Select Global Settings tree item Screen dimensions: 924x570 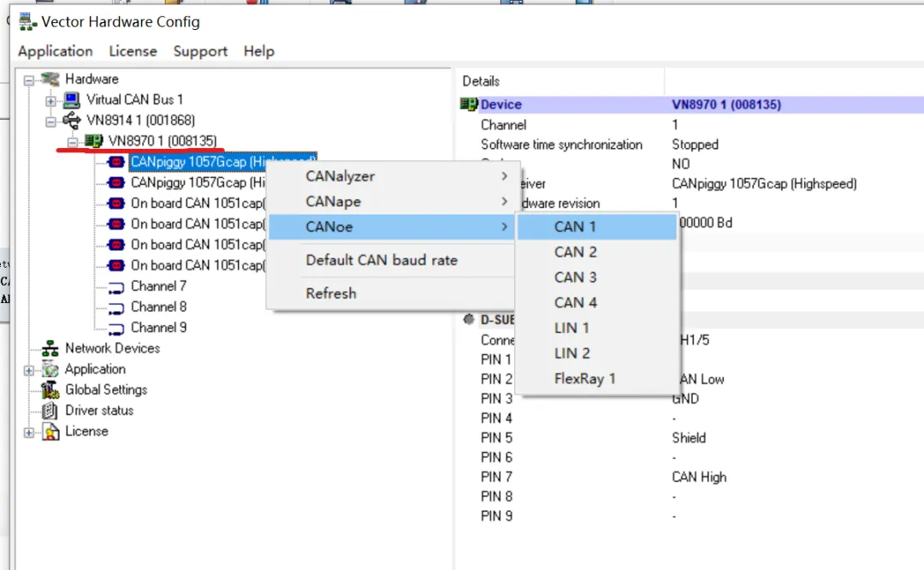click(106, 389)
